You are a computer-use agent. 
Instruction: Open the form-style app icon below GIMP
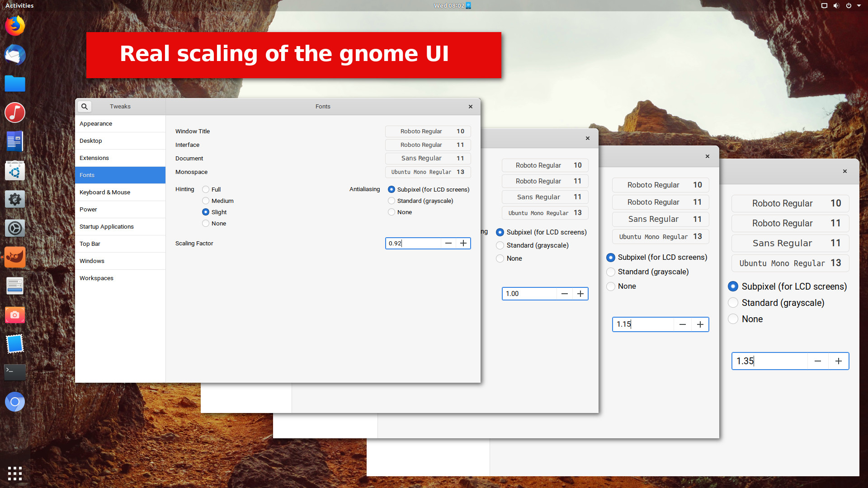click(15, 286)
